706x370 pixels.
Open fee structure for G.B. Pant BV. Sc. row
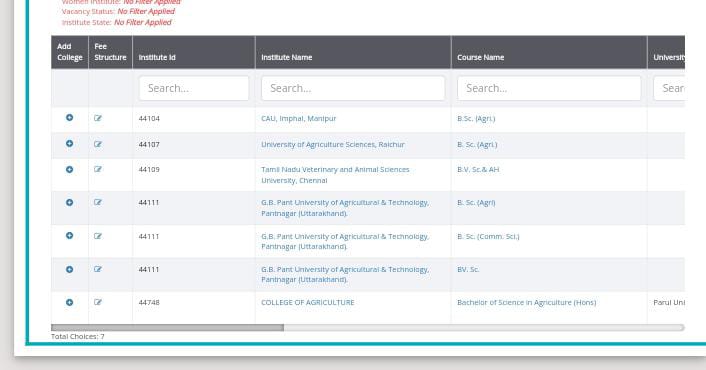[98, 269]
